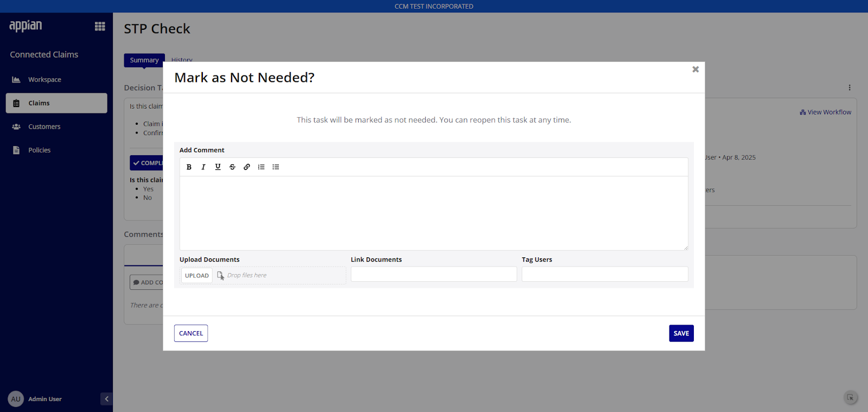
Task: Click the Connected Claims site title
Action: click(x=44, y=54)
